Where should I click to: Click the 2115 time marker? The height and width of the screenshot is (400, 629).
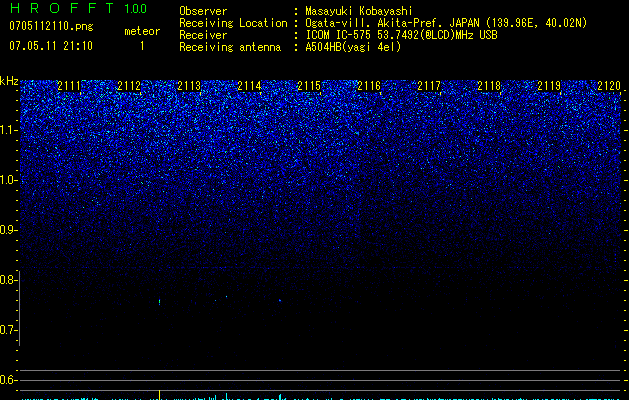click(309, 86)
